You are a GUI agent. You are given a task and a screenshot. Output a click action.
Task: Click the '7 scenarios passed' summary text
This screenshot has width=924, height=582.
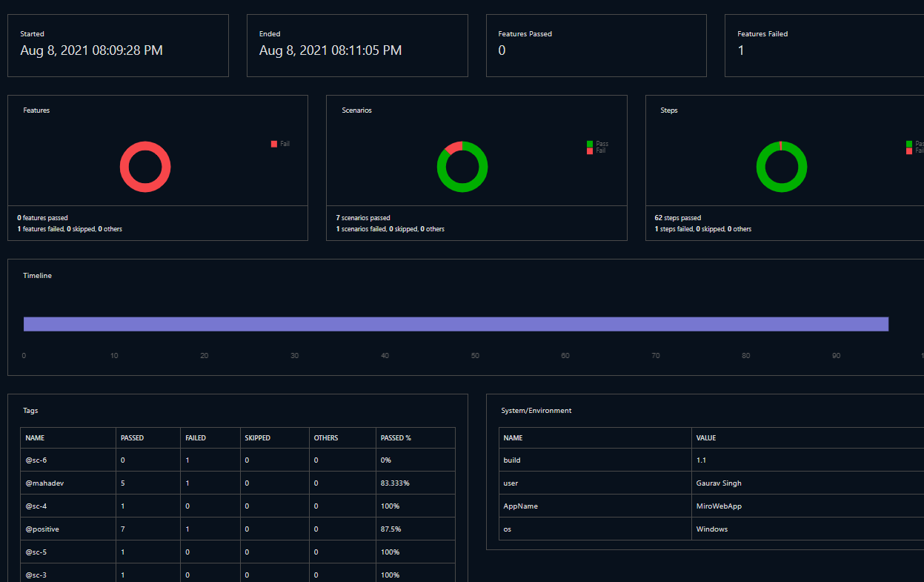363,218
